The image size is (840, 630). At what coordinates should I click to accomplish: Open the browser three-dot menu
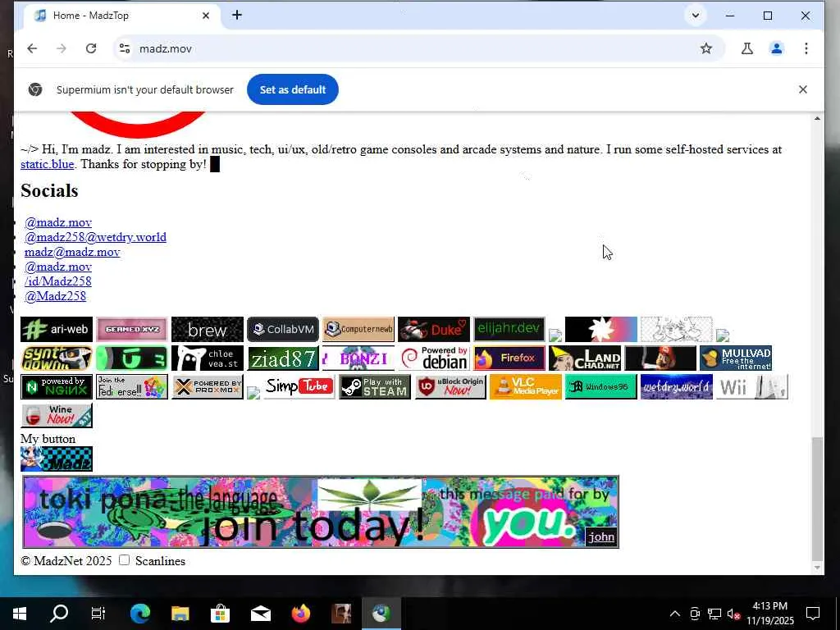806,48
